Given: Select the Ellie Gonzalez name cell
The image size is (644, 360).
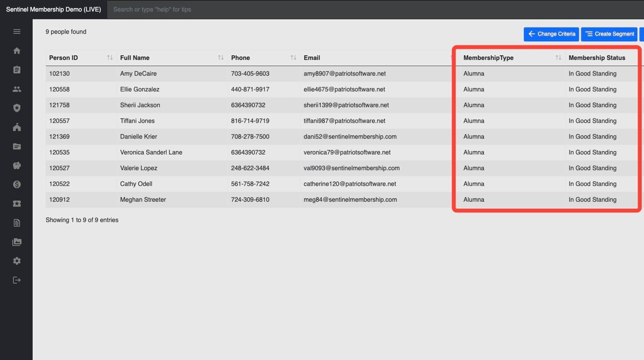Looking at the screenshot, I should point(140,89).
